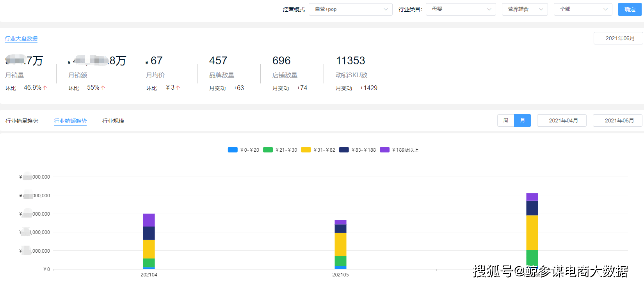Click the 确定 confirm button
This screenshot has height=285, width=644.
[x=630, y=9]
